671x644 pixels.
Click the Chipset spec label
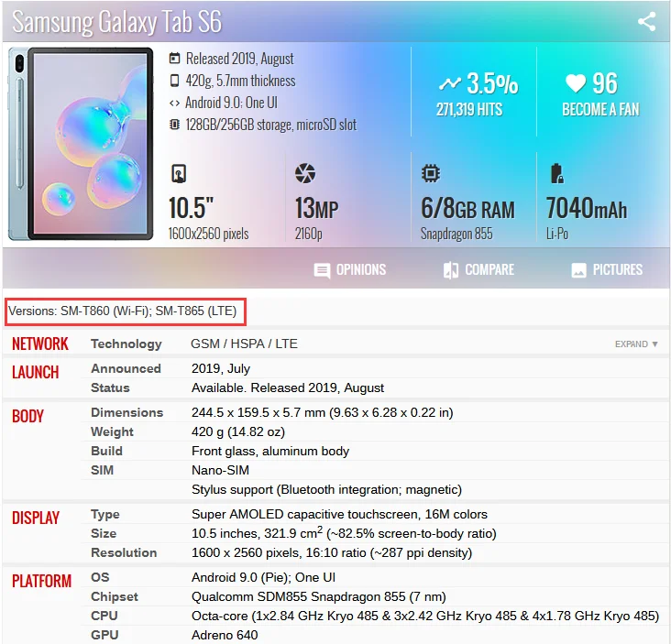(115, 596)
